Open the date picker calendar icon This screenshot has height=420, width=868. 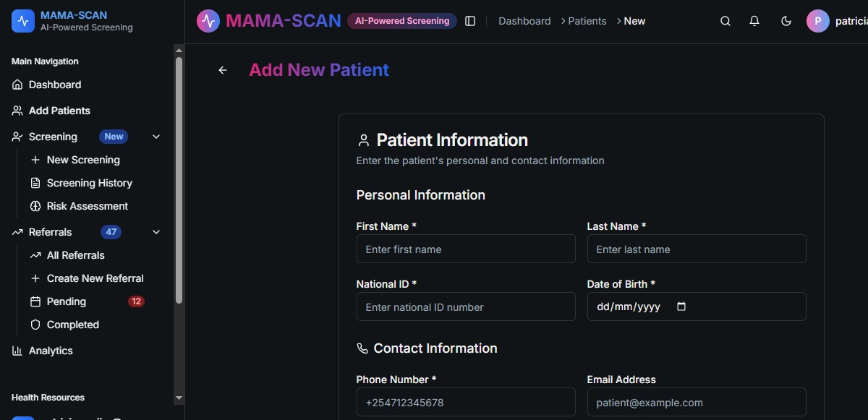click(x=681, y=307)
